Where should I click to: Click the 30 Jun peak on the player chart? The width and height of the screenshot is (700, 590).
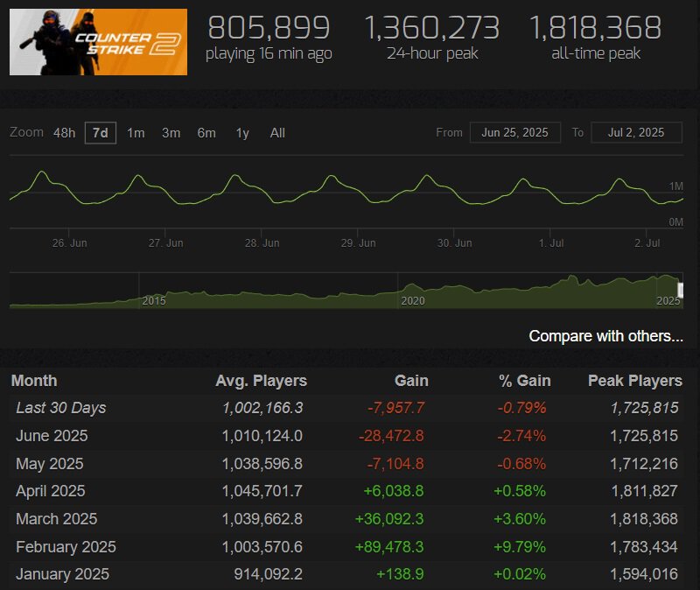point(425,176)
